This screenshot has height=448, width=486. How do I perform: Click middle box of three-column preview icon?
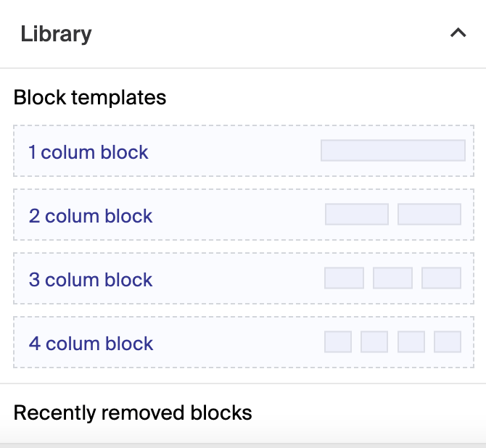coord(392,278)
